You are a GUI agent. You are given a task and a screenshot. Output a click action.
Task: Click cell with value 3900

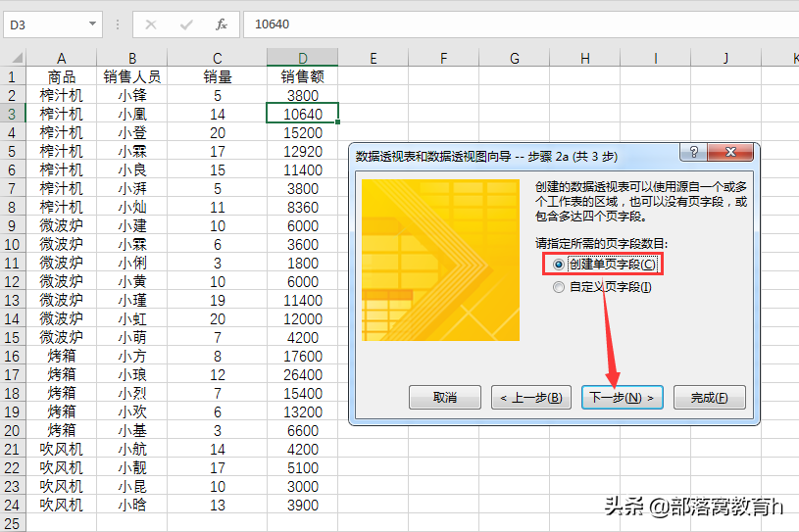click(x=303, y=505)
